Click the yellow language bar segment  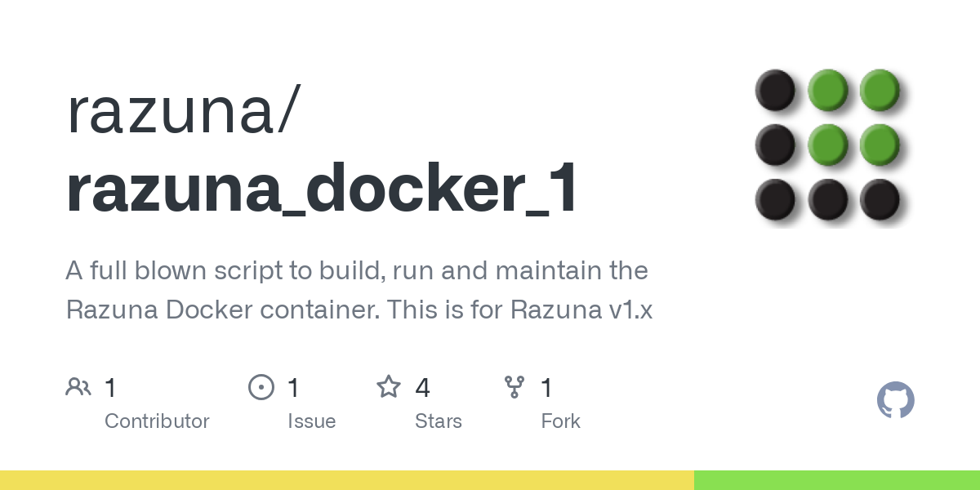(347, 480)
